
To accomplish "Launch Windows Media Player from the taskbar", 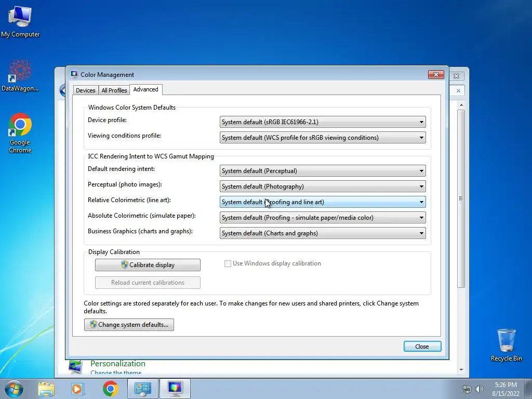I will (78, 389).
